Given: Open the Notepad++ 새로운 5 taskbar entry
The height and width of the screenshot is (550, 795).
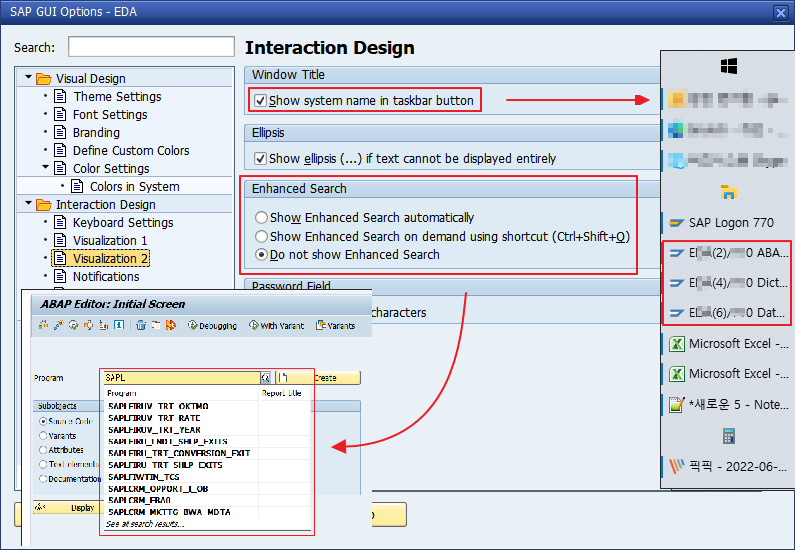Looking at the screenshot, I should pos(729,405).
